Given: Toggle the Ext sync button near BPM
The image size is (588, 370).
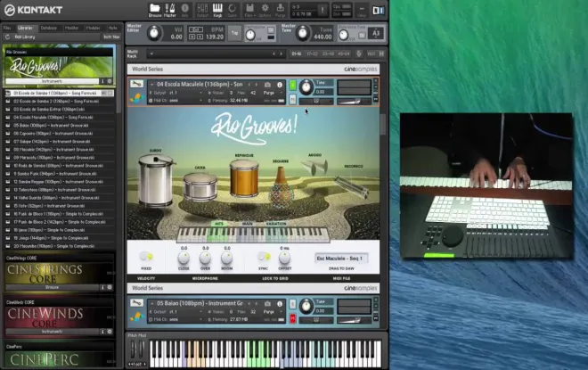Looking at the screenshot, I should click(195, 29).
